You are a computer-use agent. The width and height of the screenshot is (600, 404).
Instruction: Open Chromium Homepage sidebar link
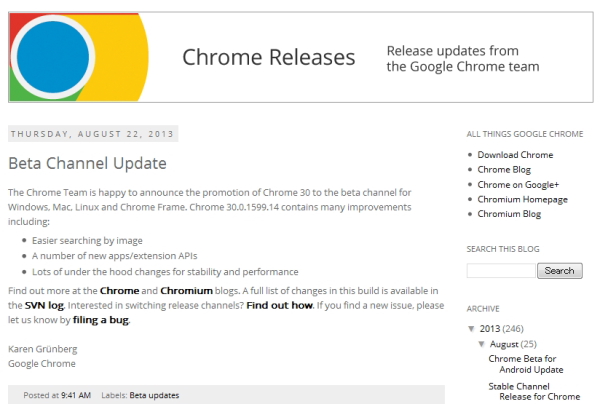coord(522,199)
